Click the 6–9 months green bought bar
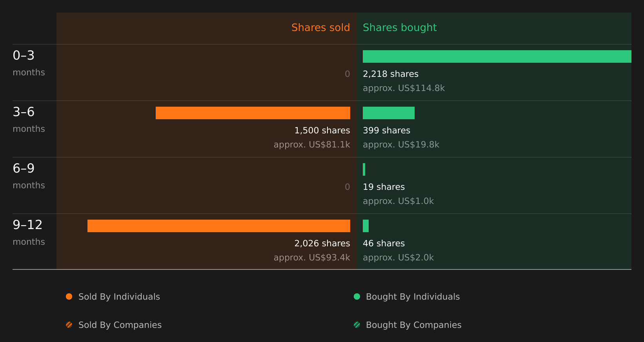Image resolution: width=644 pixels, height=342 pixels. 364,169
